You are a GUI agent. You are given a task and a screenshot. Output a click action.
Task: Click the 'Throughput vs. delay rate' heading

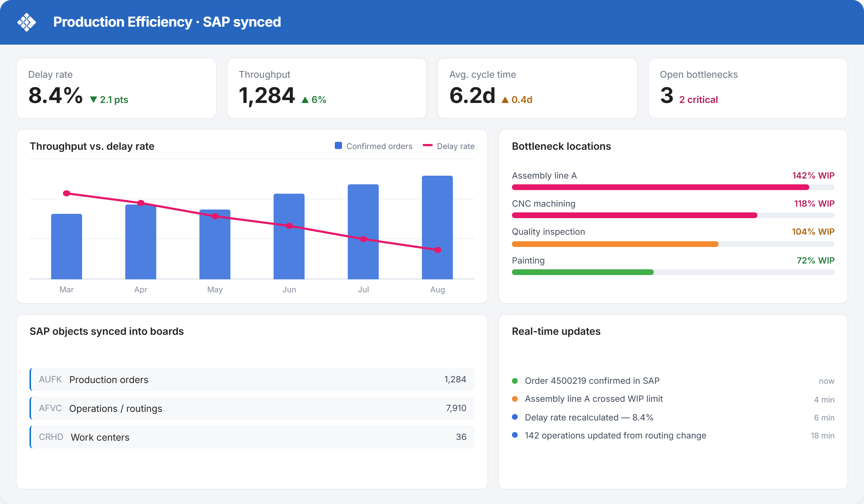click(x=92, y=146)
